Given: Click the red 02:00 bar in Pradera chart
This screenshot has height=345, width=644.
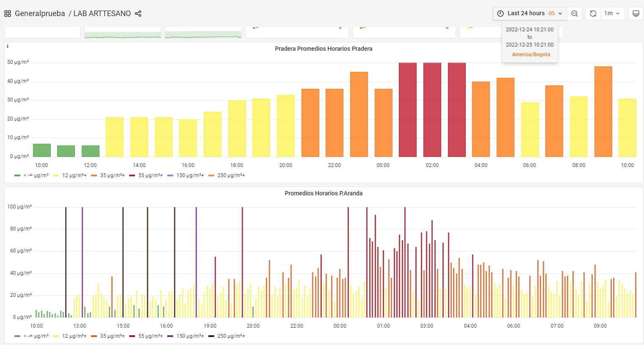Looking at the screenshot, I should point(432,110).
